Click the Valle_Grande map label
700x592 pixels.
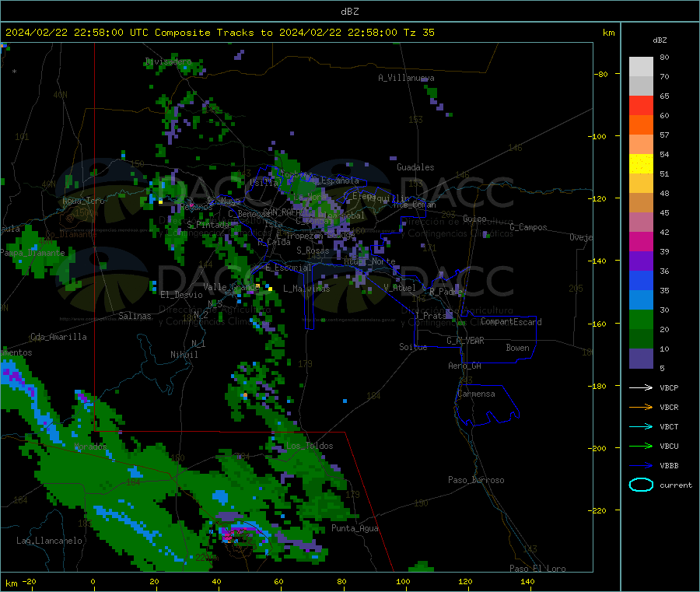click(231, 287)
